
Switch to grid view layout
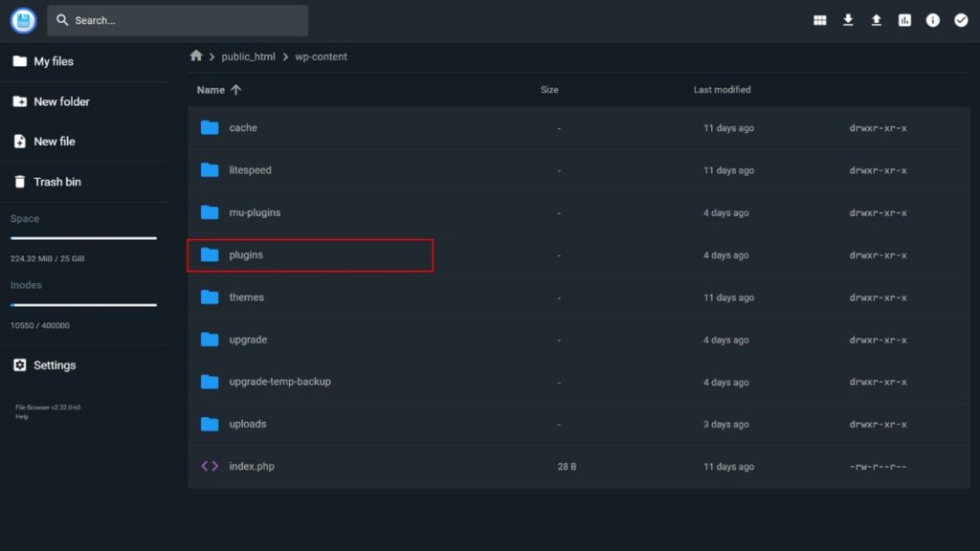tap(819, 19)
